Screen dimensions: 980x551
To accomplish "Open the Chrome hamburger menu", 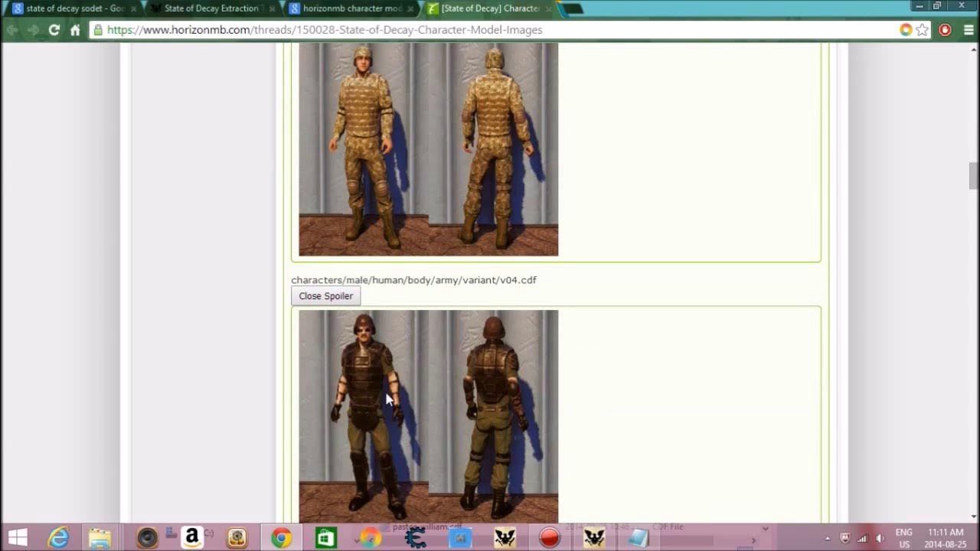I will pos(969,30).
